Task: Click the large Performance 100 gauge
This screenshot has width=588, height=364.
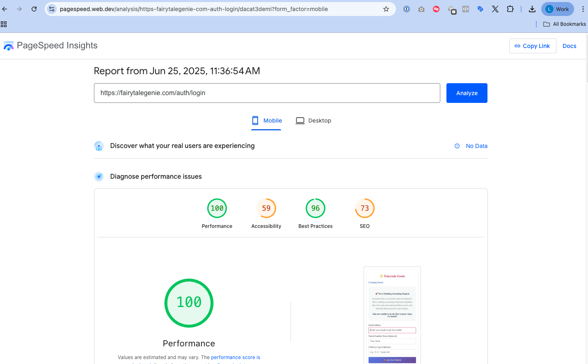Action: coord(189,303)
